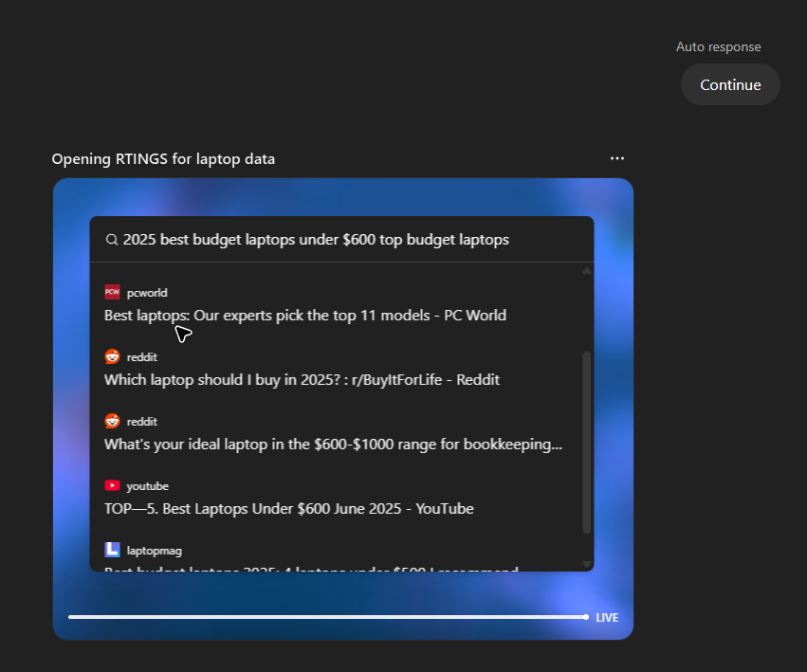Click the PCWorld favicon icon
The width and height of the screenshot is (807, 672).
click(x=112, y=292)
